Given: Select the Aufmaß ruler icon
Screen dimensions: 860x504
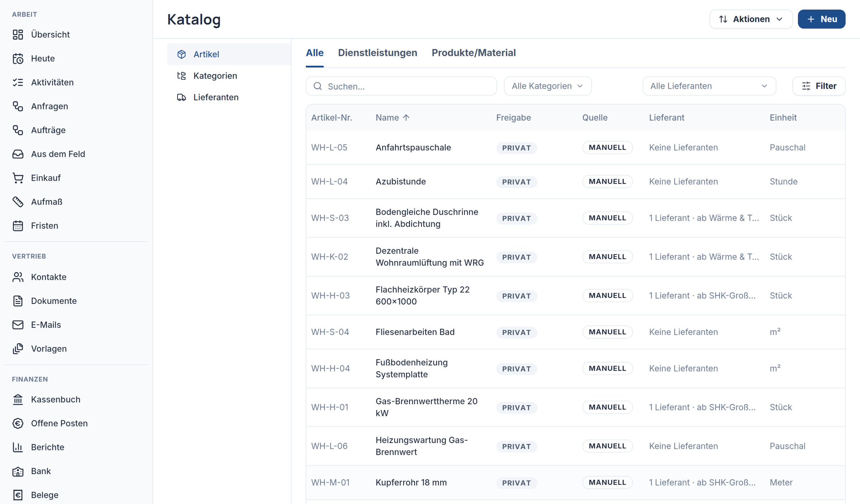Looking at the screenshot, I should pos(18,202).
